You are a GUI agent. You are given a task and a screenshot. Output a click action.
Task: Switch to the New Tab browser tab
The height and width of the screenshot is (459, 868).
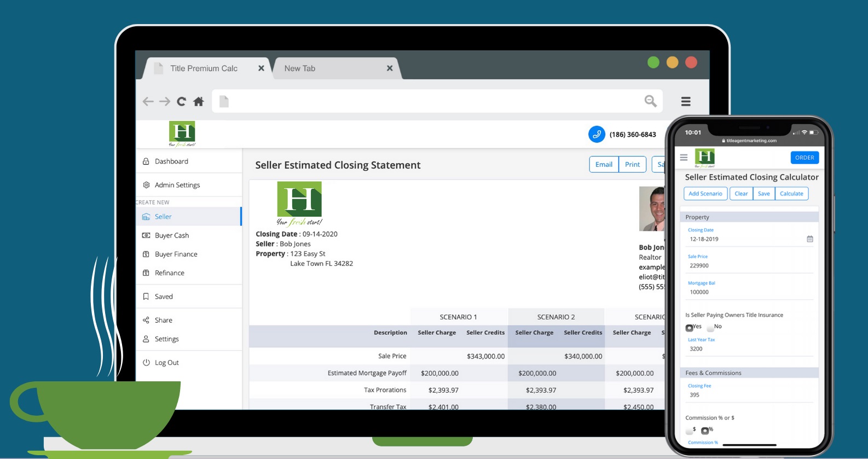300,68
